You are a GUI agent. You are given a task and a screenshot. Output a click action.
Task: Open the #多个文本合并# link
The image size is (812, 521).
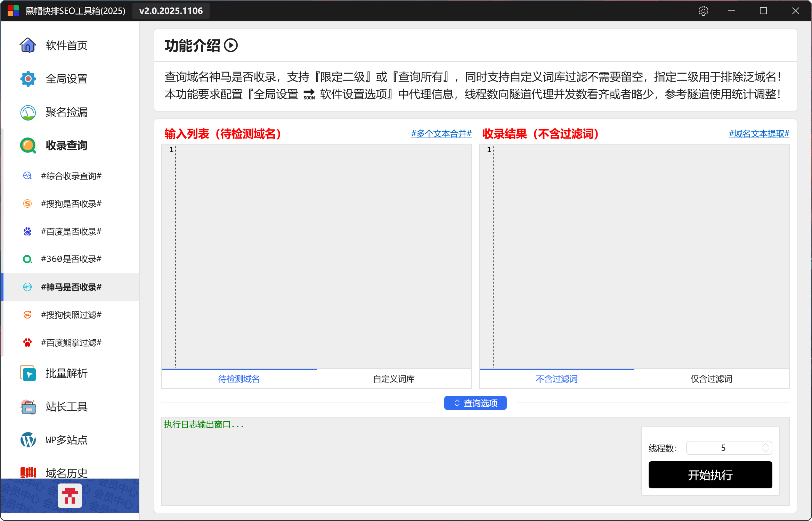click(441, 134)
